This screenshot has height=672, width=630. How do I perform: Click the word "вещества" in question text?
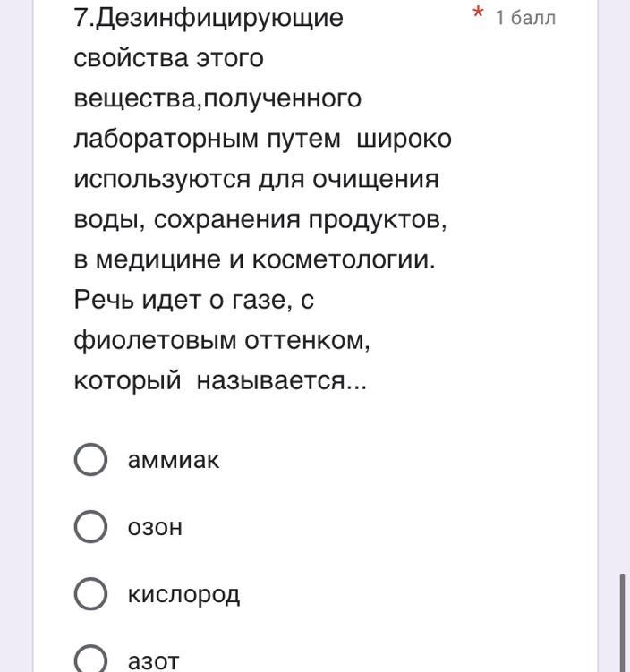pos(134,98)
